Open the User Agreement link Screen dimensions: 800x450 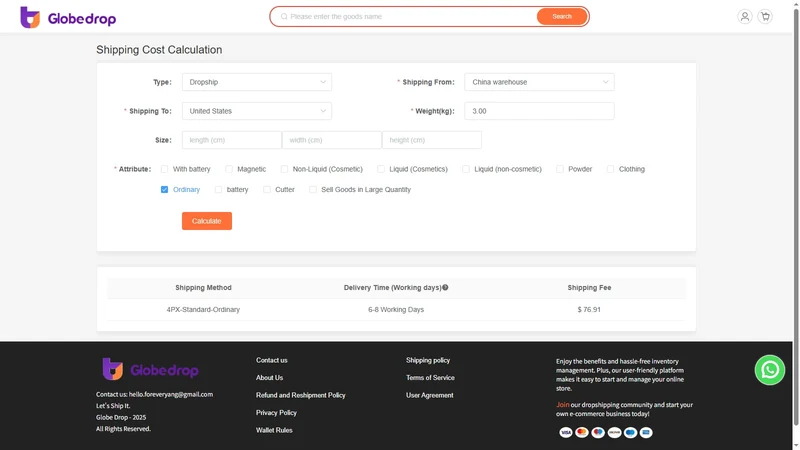pyautogui.click(x=430, y=395)
